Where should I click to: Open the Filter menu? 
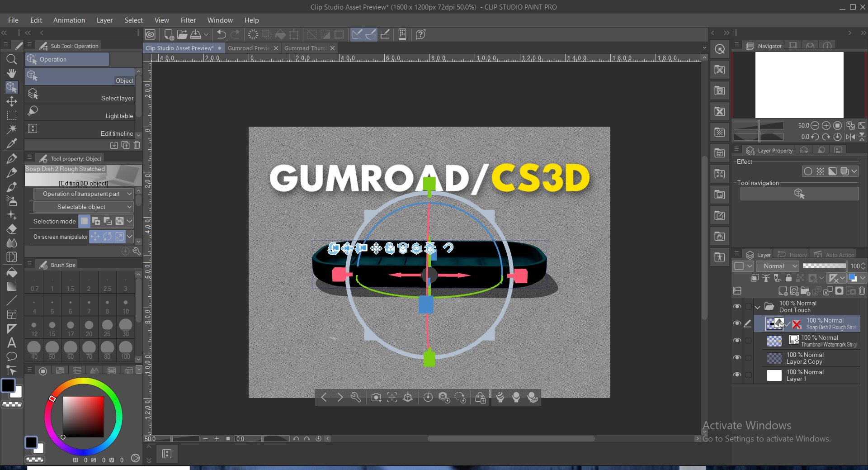click(x=188, y=20)
